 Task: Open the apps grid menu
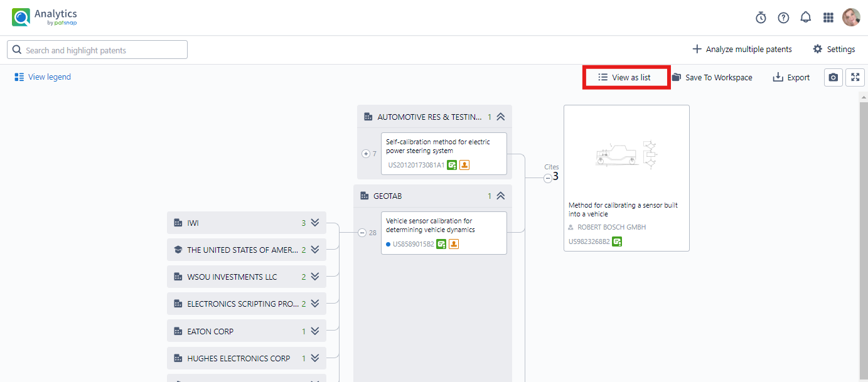click(x=828, y=18)
